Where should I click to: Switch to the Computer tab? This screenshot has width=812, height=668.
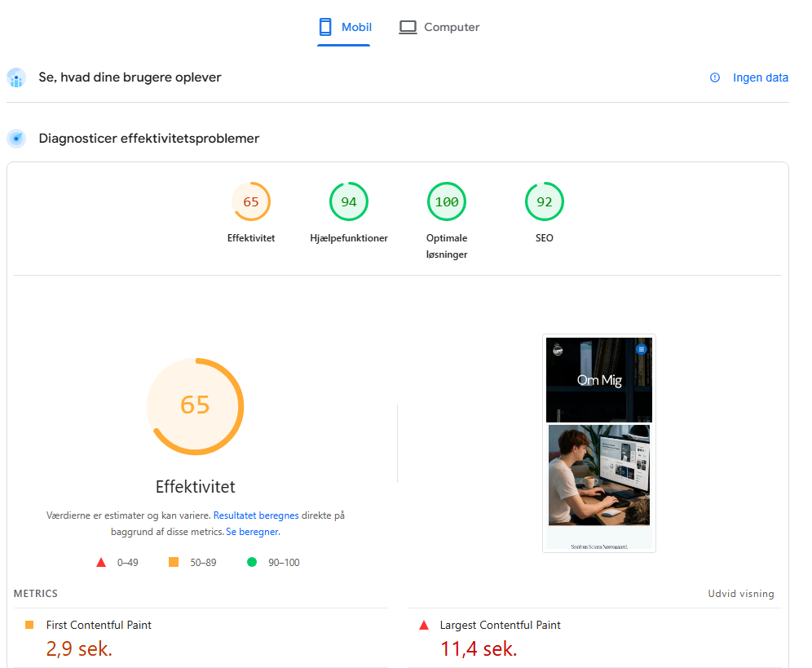(x=439, y=27)
